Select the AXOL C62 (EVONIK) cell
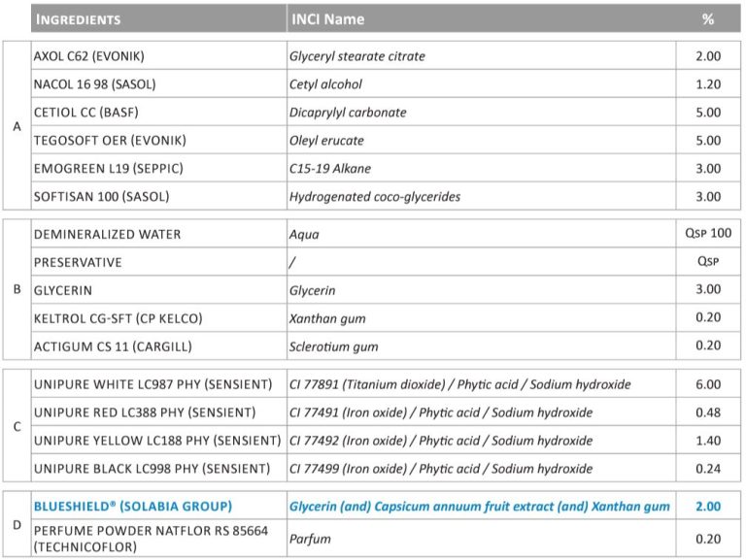This screenshot has width=746, height=560. click(x=93, y=56)
